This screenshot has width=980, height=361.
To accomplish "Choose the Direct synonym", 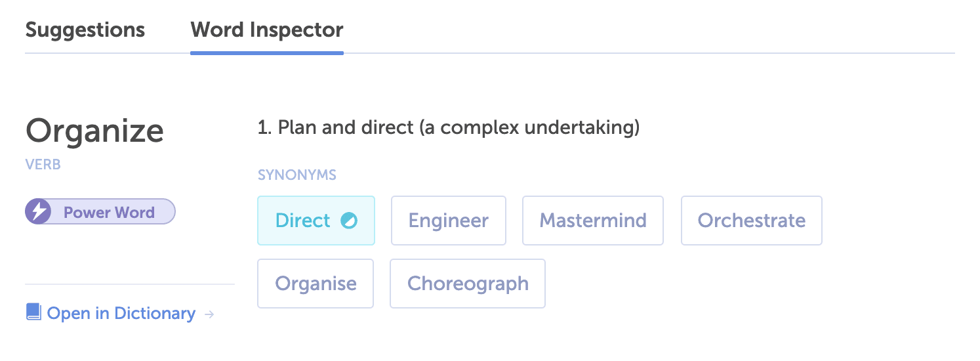I will (303, 221).
